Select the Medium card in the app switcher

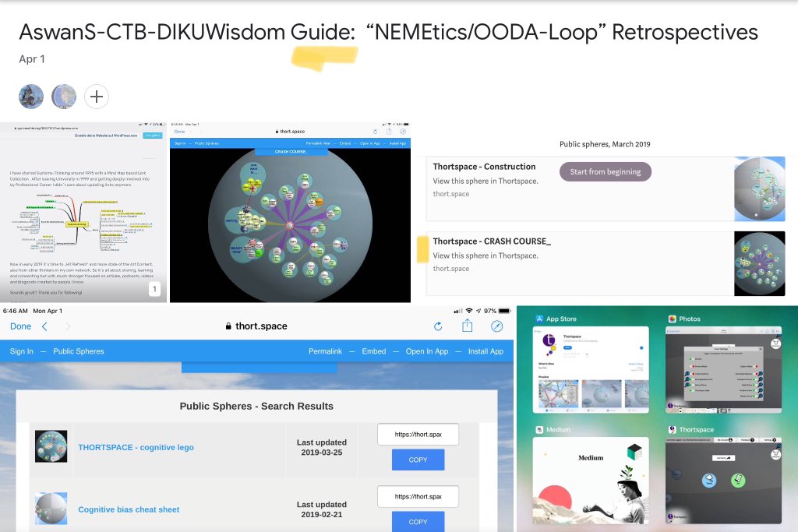(591, 481)
